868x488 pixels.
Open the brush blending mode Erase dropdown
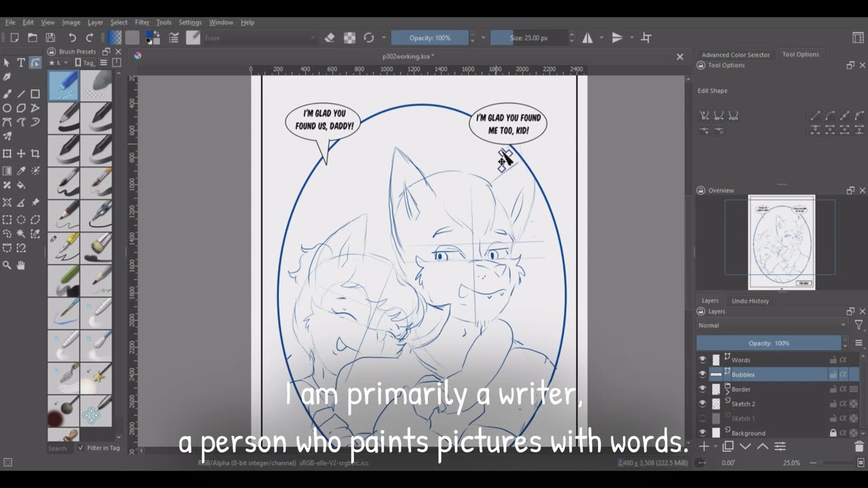(x=260, y=38)
